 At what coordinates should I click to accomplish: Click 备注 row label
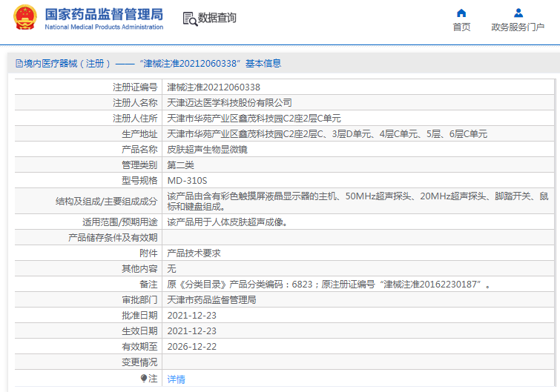[148, 285]
